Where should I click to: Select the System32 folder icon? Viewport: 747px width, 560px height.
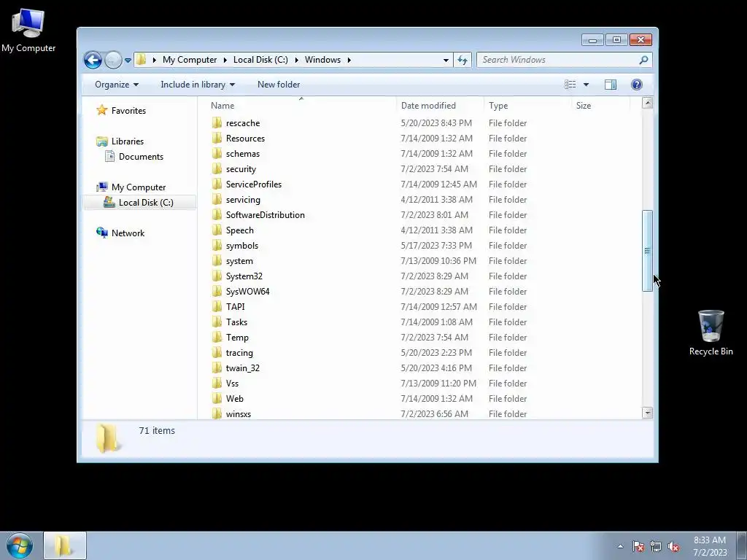[217, 276]
